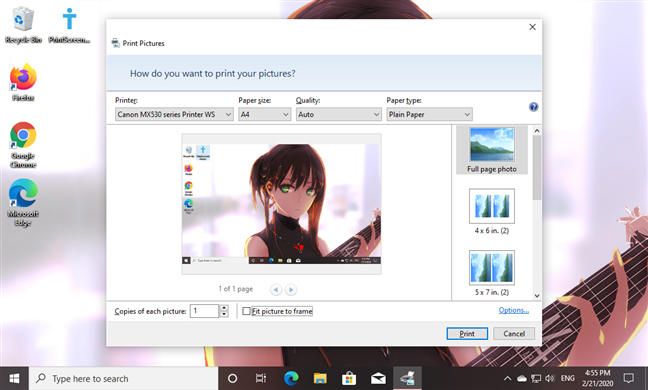Screen dimensions: 648x390
Task: Expand the Quality Auto dropdown
Action: pyautogui.click(x=338, y=114)
